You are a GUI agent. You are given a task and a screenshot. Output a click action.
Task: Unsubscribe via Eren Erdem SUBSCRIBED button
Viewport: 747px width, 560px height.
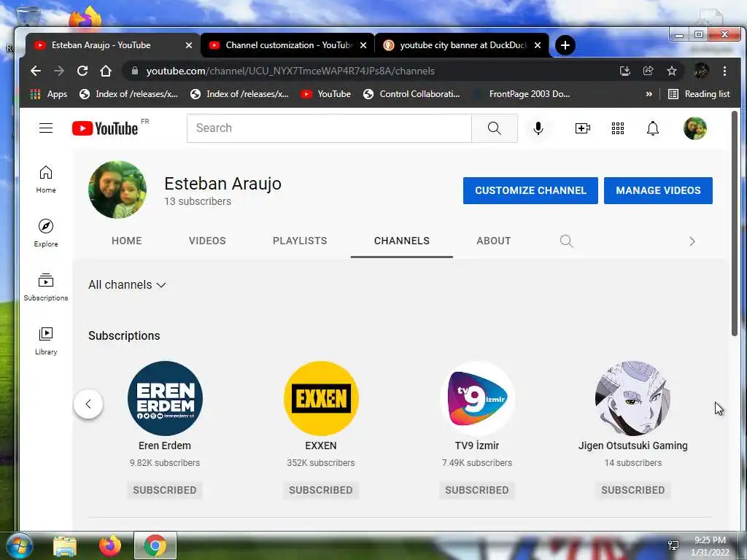165,490
